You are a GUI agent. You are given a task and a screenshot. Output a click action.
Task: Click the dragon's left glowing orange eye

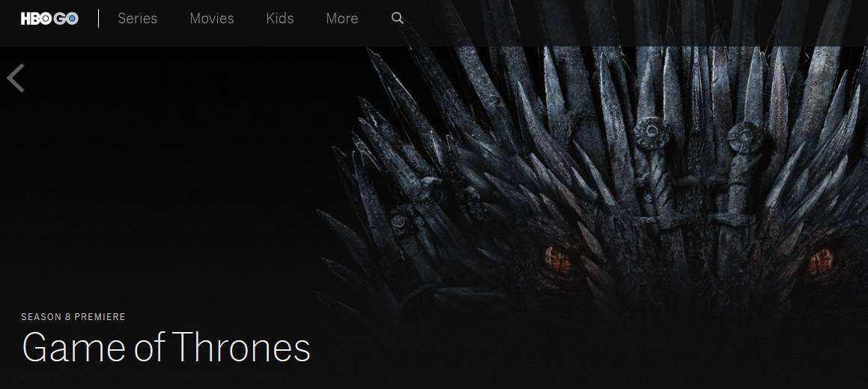(x=558, y=260)
